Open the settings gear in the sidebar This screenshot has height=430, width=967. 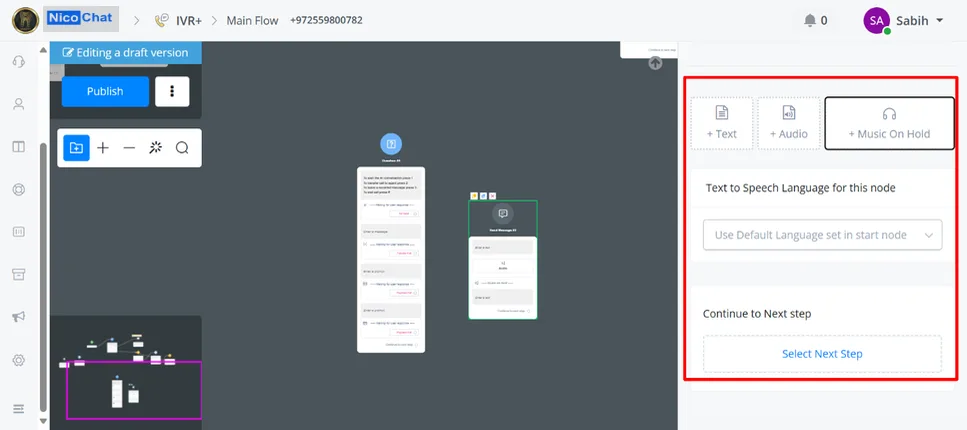(x=19, y=360)
